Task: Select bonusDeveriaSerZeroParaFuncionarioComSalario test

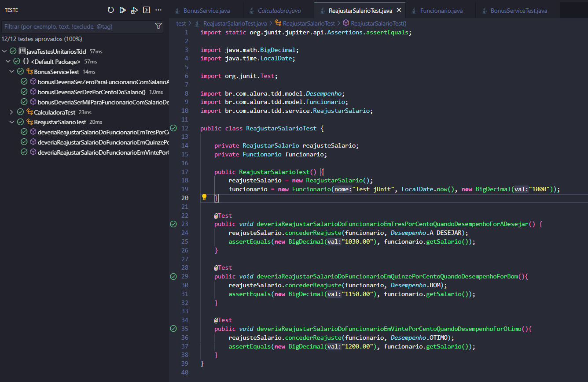Action: pyautogui.click(x=85, y=82)
